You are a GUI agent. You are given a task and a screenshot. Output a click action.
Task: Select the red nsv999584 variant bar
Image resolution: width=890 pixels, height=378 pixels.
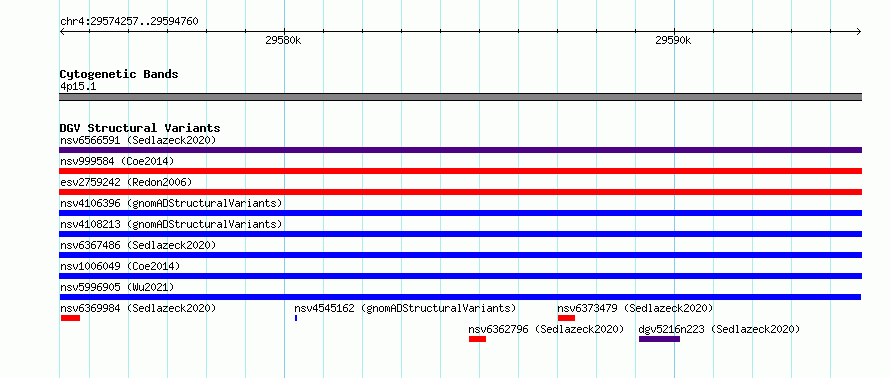(460, 171)
